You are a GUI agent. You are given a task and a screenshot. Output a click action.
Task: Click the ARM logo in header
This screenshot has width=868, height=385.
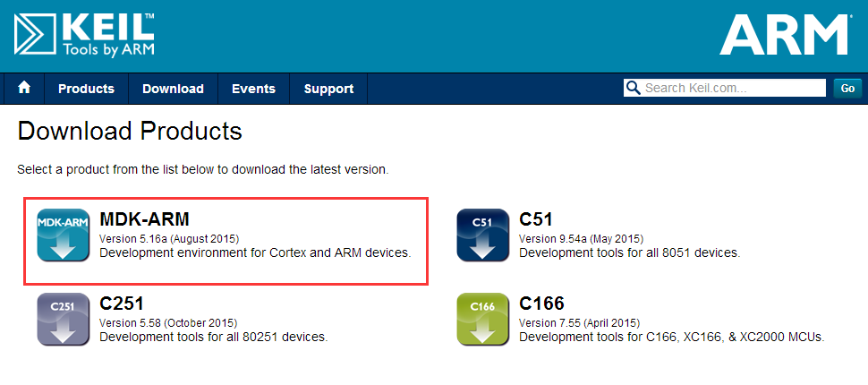tap(785, 35)
